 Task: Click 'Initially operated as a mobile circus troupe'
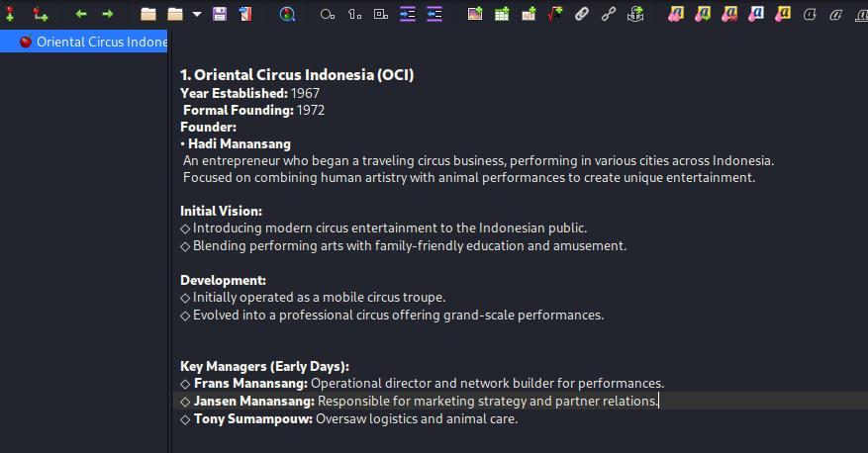click(313, 297)
